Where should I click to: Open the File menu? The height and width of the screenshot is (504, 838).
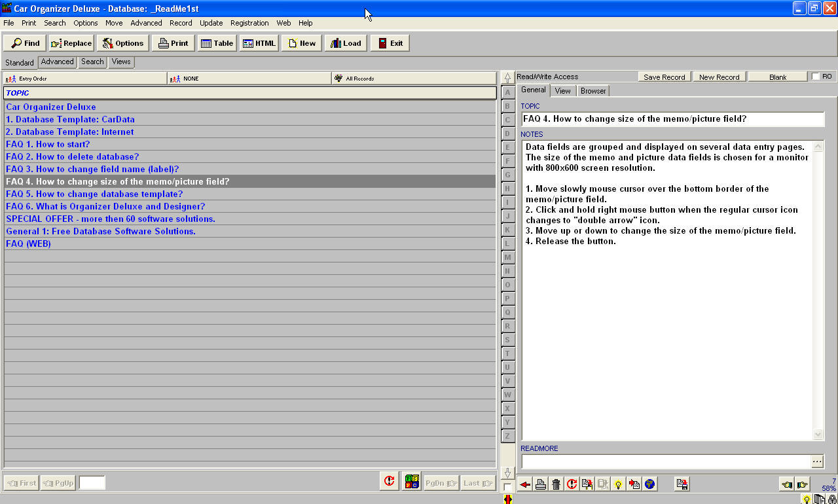pos(9,23)
